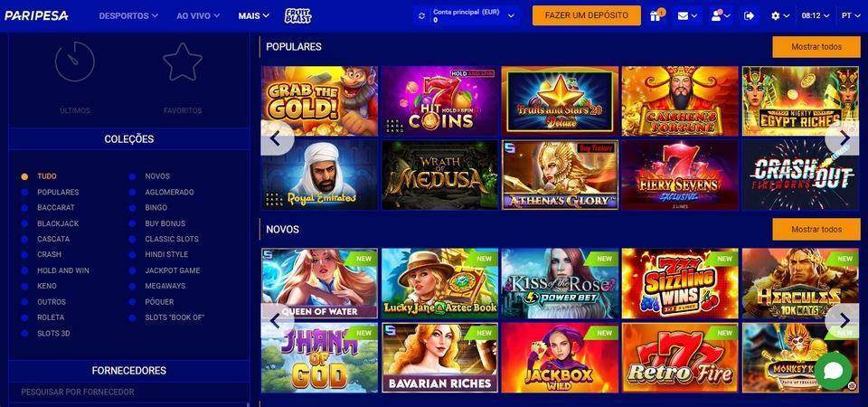This screenshot has height=407, width=868.
Task: Open the Desportos menu
Action: [x=128, y=16]
